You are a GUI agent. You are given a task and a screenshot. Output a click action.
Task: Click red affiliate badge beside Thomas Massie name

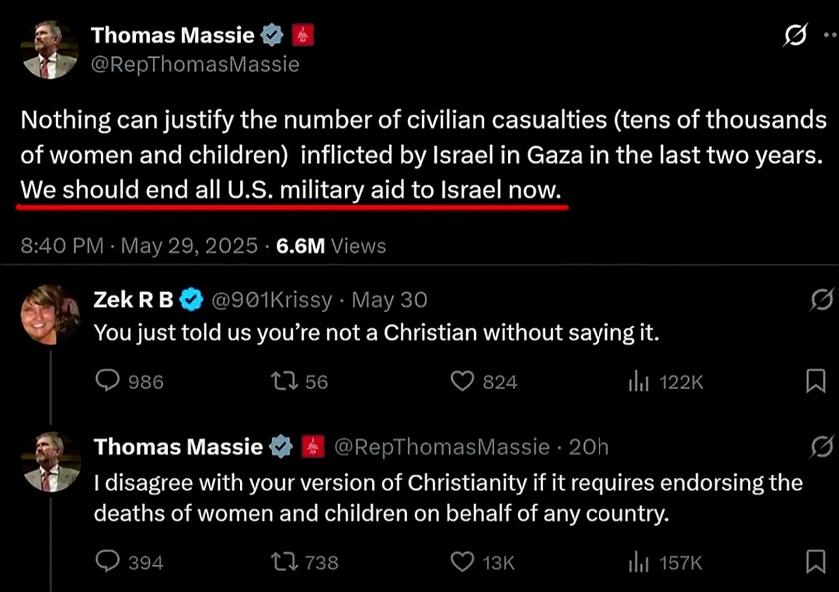[x=303, y=35]
